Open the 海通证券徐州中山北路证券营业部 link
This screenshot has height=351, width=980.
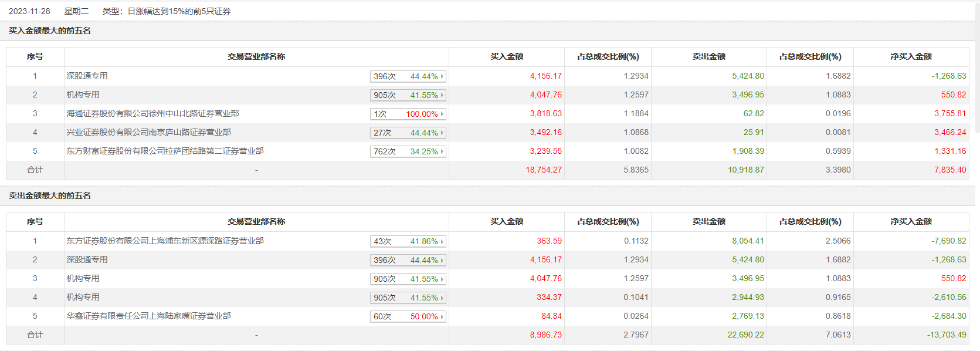[x=152, y=113]
